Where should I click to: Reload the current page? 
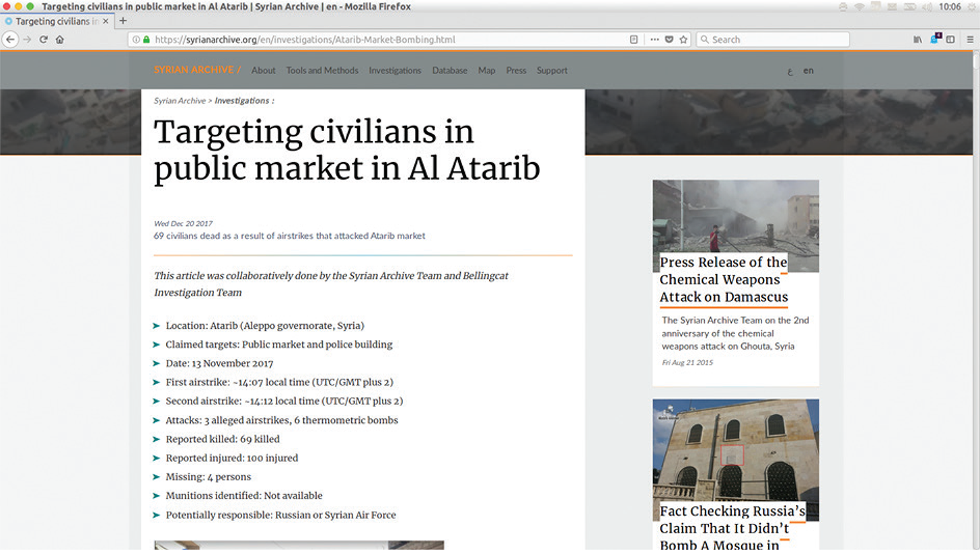[x=43, y=40]
